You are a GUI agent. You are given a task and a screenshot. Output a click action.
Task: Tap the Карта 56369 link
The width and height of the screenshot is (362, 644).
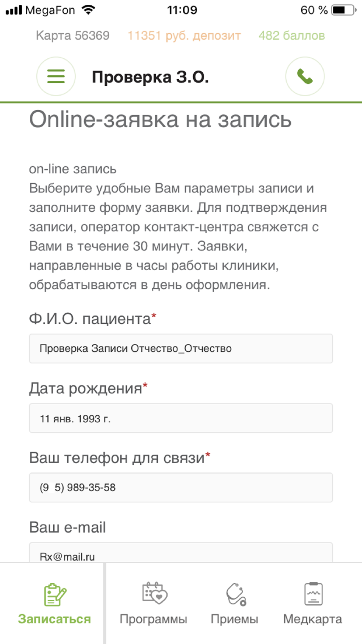coord(73,35)
